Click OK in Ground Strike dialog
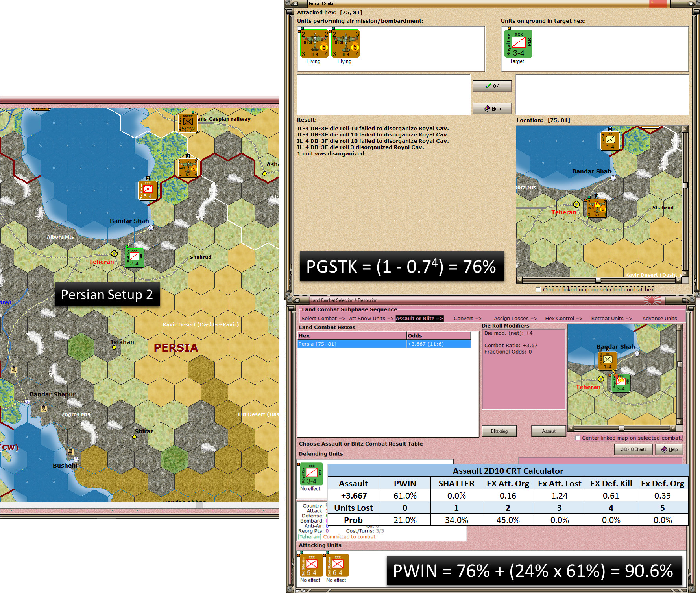The width and height of the screenshot is (700, 593). (x=492, y=86)
